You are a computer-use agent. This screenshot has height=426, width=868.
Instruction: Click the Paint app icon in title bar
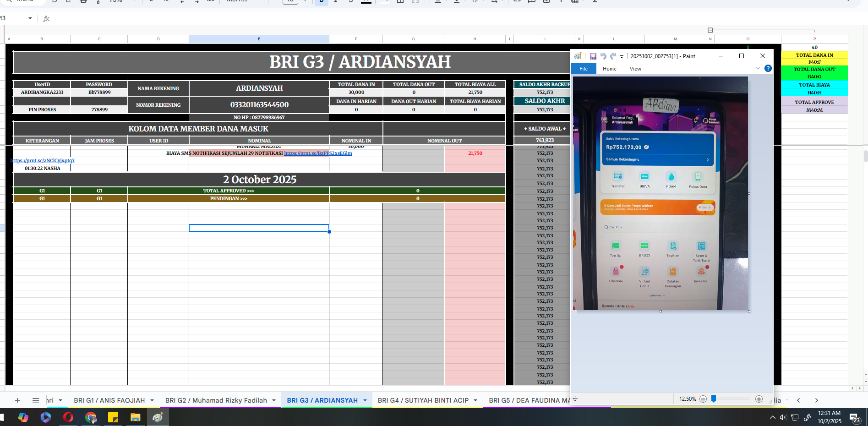point(578,56)
